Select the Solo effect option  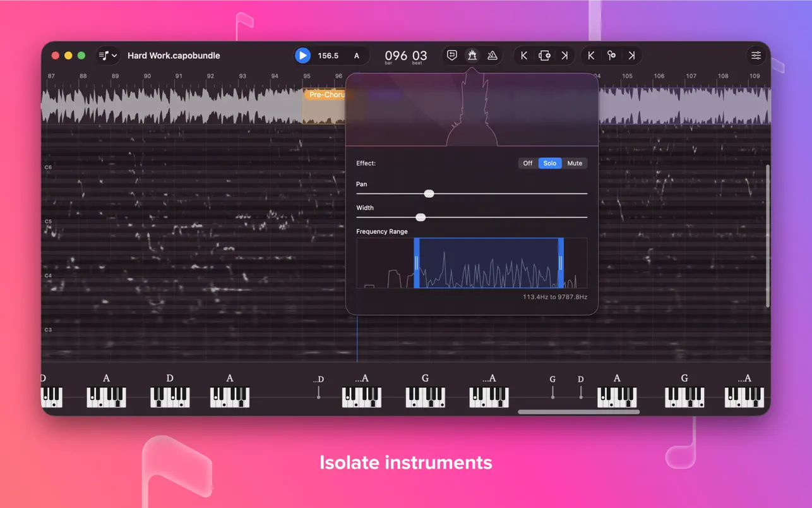[550, 163]
